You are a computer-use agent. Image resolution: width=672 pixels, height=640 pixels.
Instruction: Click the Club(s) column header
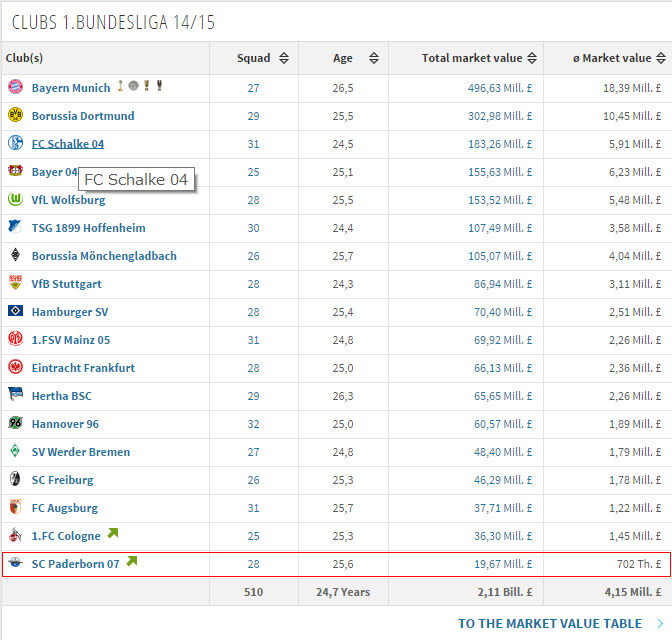(x=25, y=59)
